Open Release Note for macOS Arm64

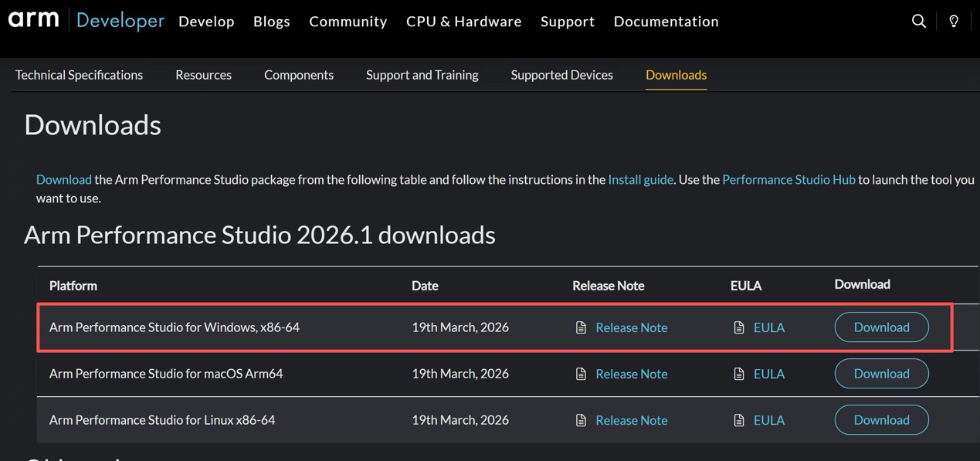point(632,374)
